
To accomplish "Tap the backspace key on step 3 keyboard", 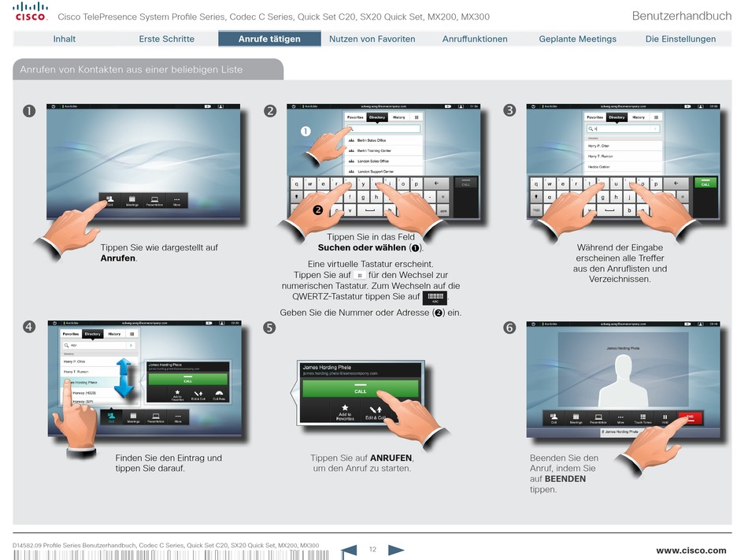I will 676,184.
